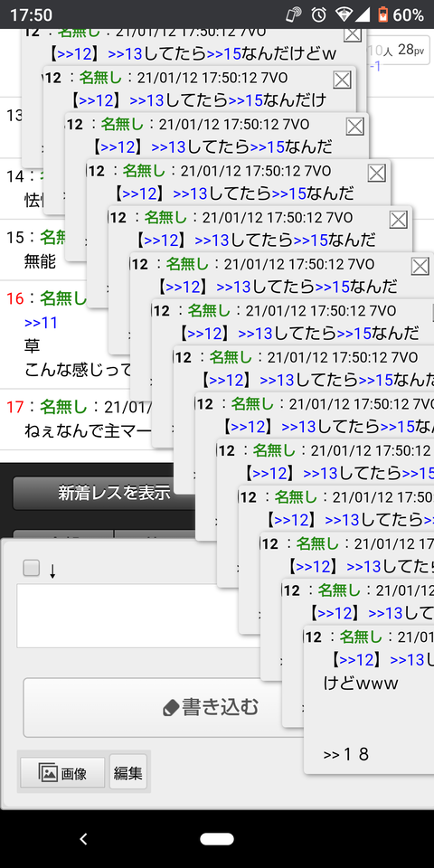434x868 pixels.
Task: Tap the alarm clock status icon
Action: click(x=318, y=15)
